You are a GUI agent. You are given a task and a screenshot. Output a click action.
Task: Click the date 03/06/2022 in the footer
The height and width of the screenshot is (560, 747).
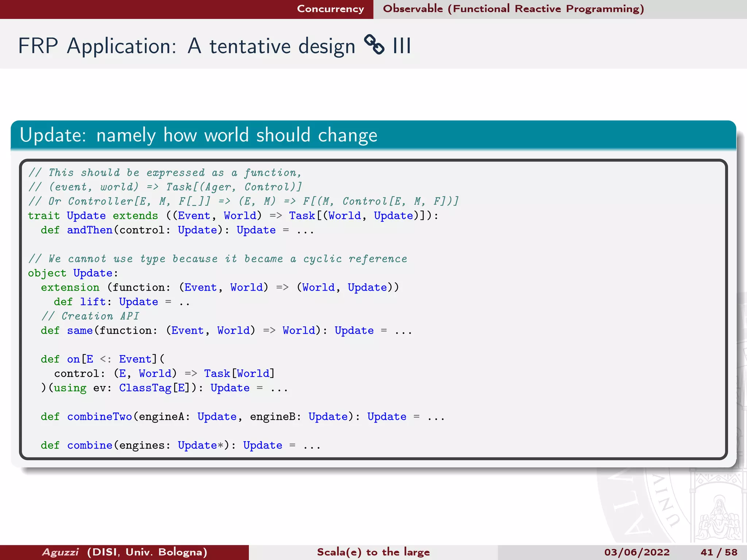(637, 552)
